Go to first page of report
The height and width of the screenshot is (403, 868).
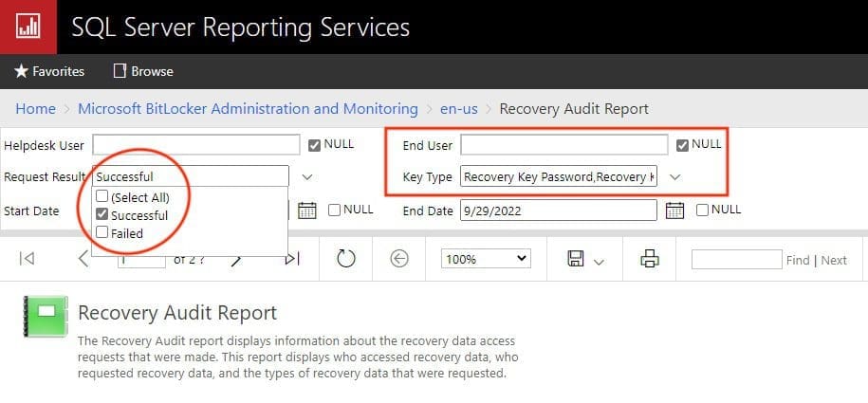click(28, 259)
